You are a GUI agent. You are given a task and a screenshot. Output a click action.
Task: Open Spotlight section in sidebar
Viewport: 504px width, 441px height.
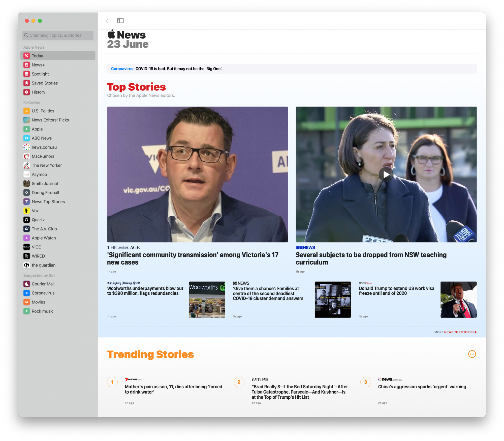click(x=40, y=74)
